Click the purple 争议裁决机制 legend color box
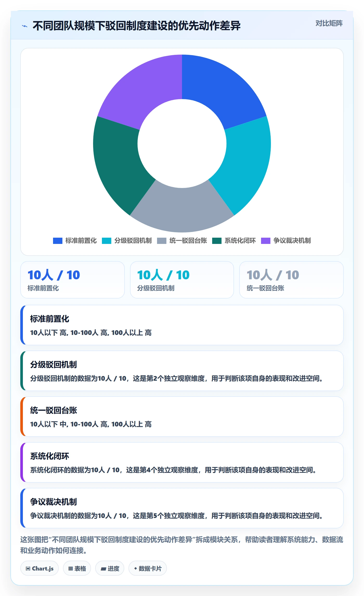This screenshot has width=364, height=596. [x=266, y=241]
